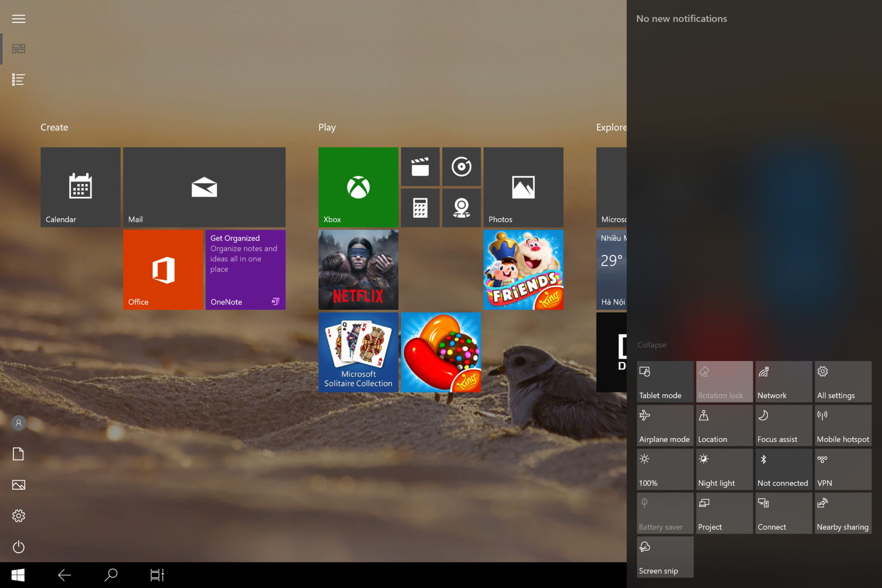Open the Xbox tile
Viewport: 882px width, 588px height.
(x=358, y=187)
